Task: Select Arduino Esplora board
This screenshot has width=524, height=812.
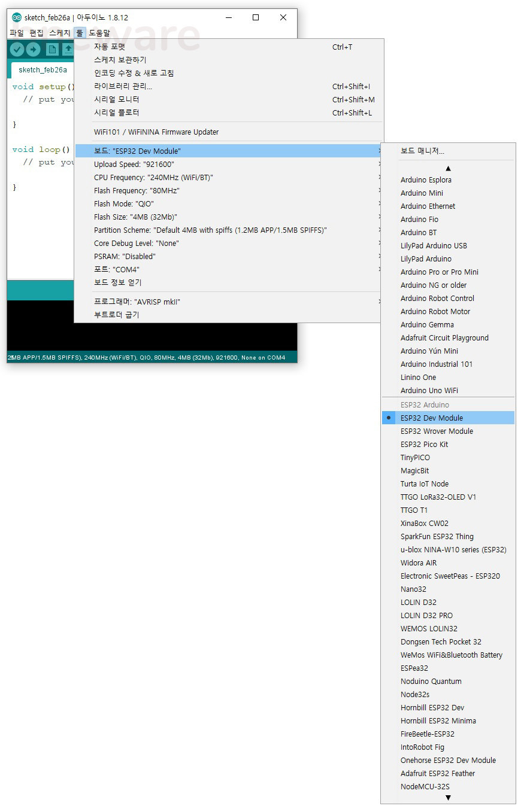Action: (x=448, y=180)
